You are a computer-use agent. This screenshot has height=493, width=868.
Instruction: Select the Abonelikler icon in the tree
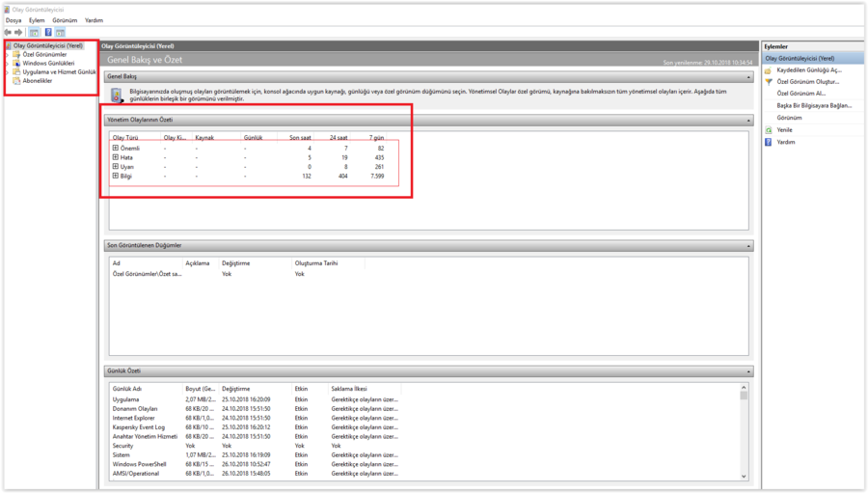(16, 81)
